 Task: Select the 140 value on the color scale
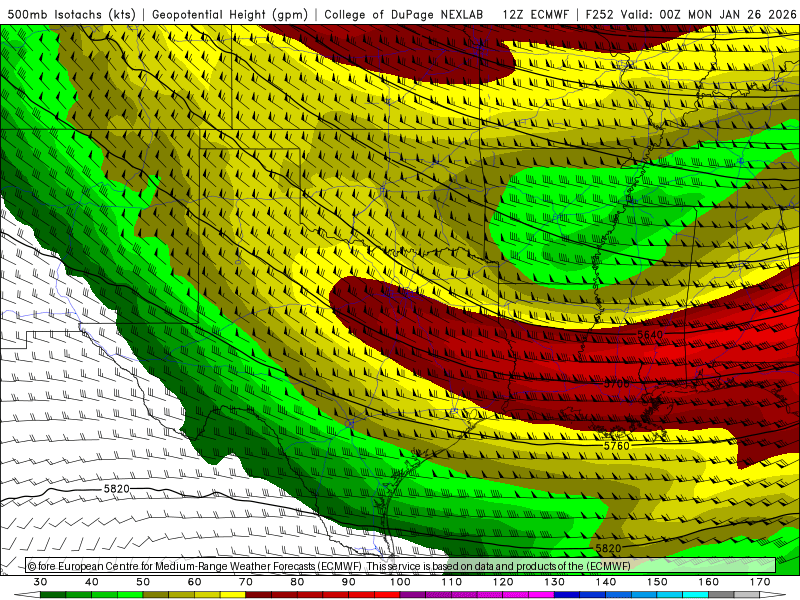click(606, 582)
